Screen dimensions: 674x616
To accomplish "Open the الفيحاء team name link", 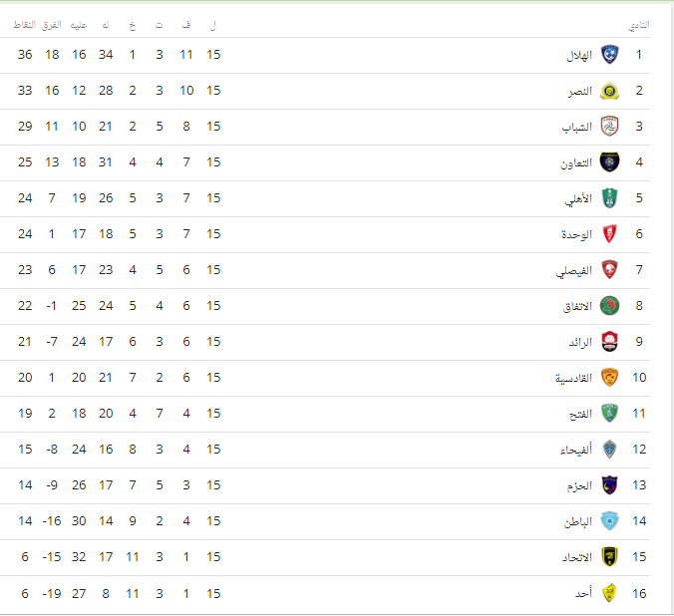I will 576,450.
